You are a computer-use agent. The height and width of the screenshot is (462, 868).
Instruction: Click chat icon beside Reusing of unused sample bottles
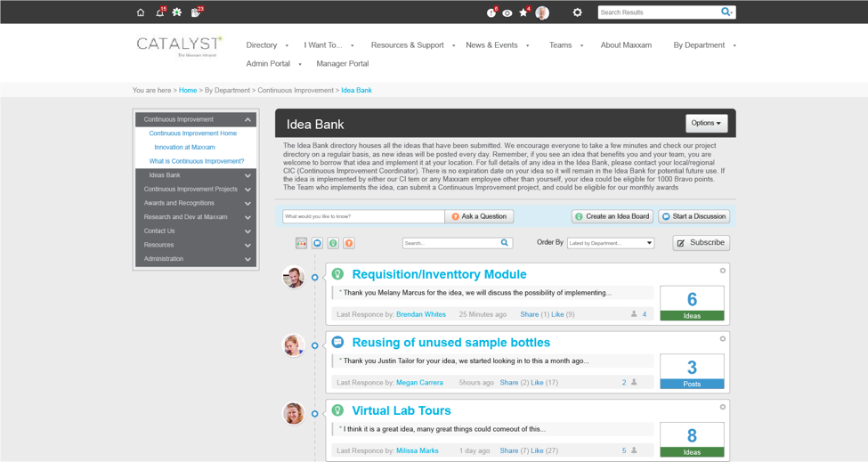(337, 342)
